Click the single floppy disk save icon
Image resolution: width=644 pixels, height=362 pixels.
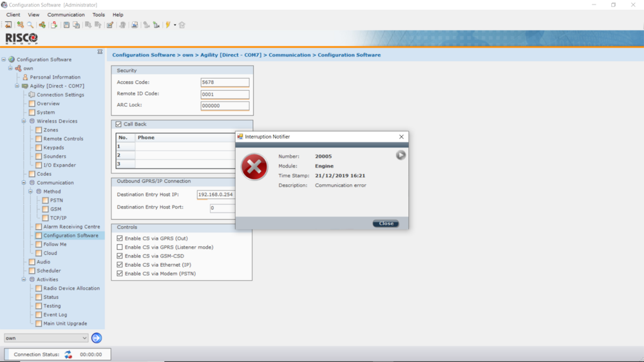[x=66, y=25]
